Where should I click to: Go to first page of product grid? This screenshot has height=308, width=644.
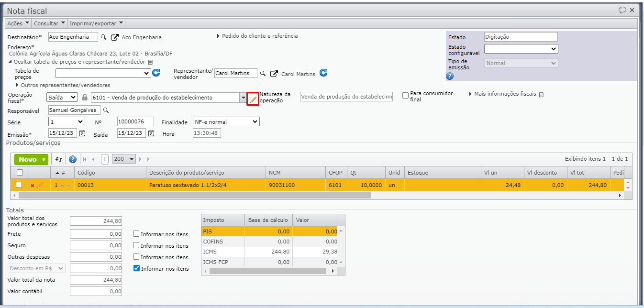tap(85, 159)
